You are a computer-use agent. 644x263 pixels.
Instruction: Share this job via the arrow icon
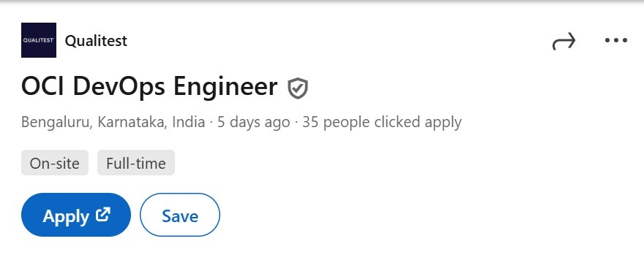pos(564,41)
